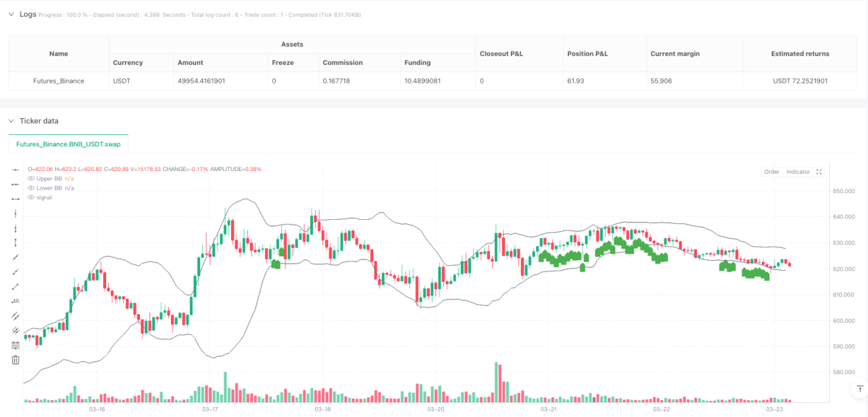
Task: Click the trash icon to delete drawings
Action: 16,360
